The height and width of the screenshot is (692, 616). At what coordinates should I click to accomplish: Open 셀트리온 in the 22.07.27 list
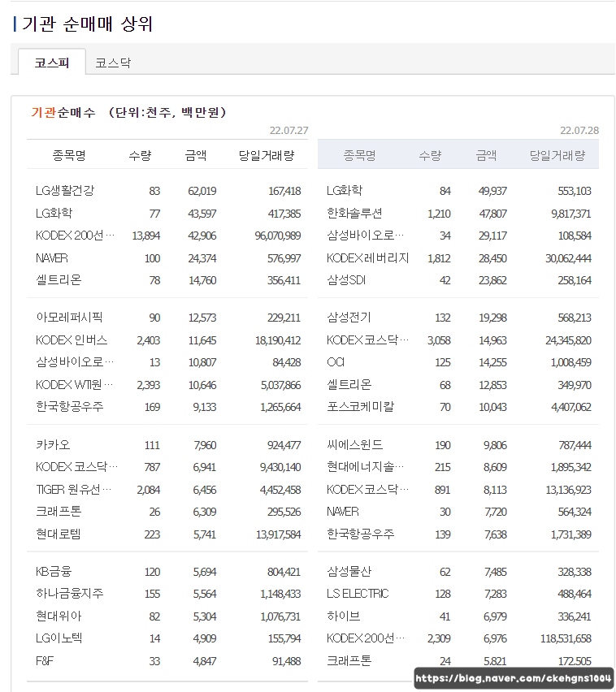coord(59,280)
